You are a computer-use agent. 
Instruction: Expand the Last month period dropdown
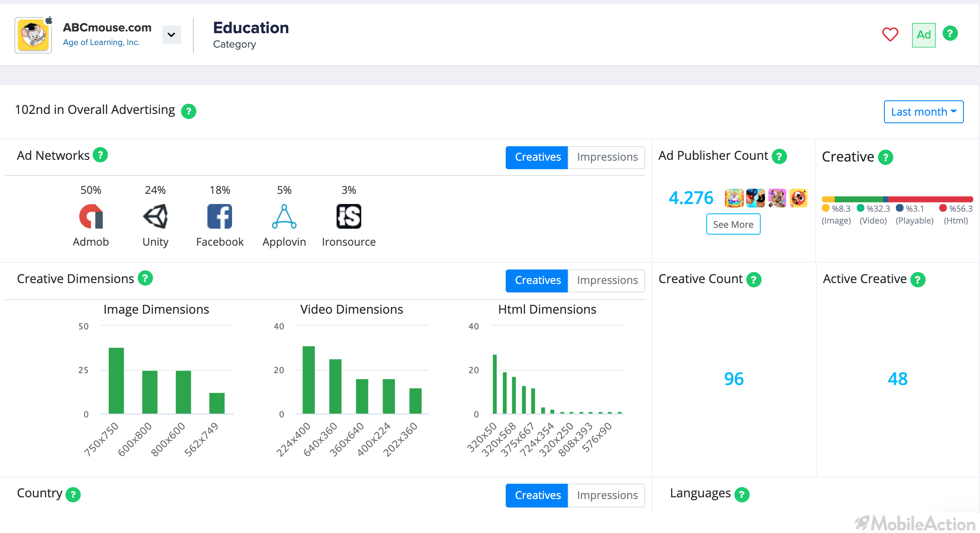click(923, 112)
